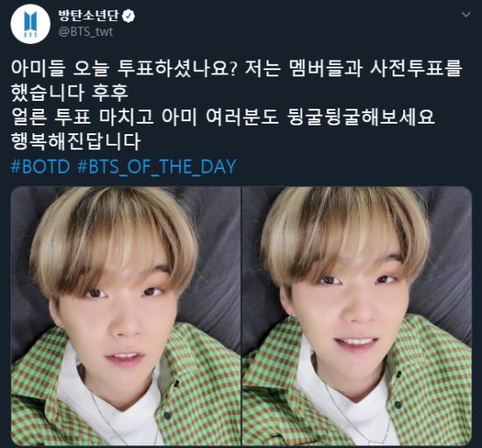Viewport: 482px width, 448px height.
Task: Click the tweet line 했습니다 후후
Action: [x=69, y=93]
